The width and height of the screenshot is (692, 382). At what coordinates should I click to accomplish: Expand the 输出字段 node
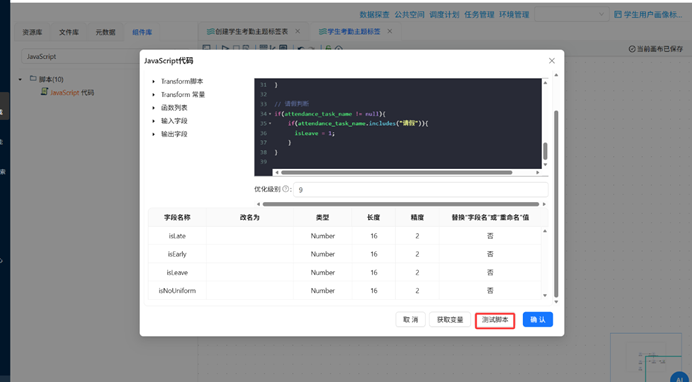(154, 134)
